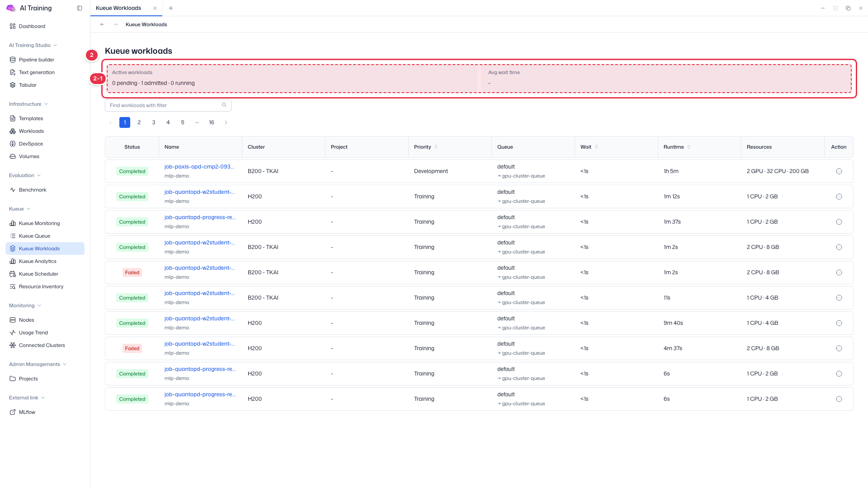Sort table by Runtime column
Image resolution: width=868 pixels, height=488 pixels.
[x=689, y=147]
